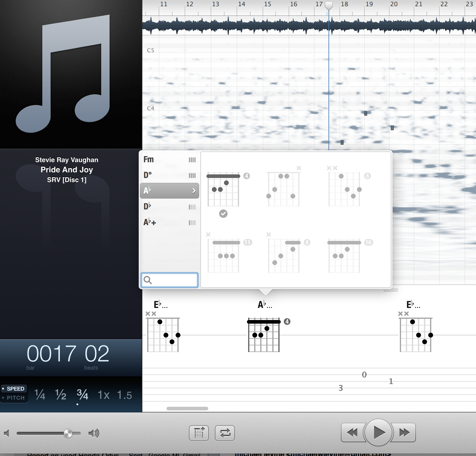Click the first E♭ chord label
This screenshot has height=456, width=476.
tap(160, 305)
